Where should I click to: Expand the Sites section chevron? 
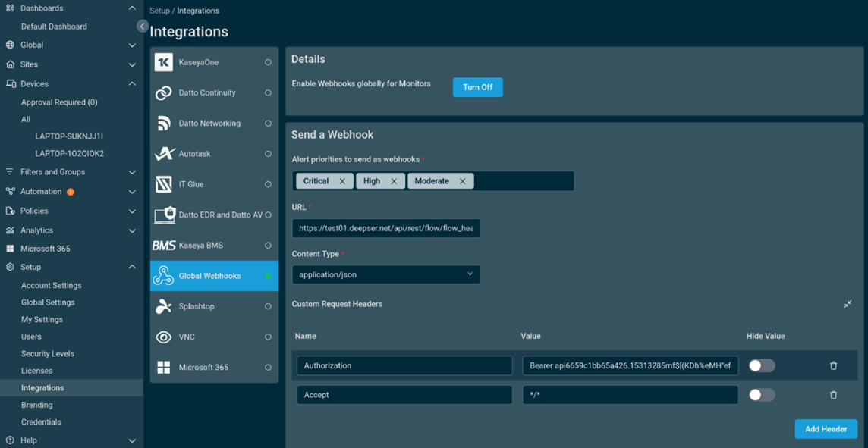coord(132,64)
